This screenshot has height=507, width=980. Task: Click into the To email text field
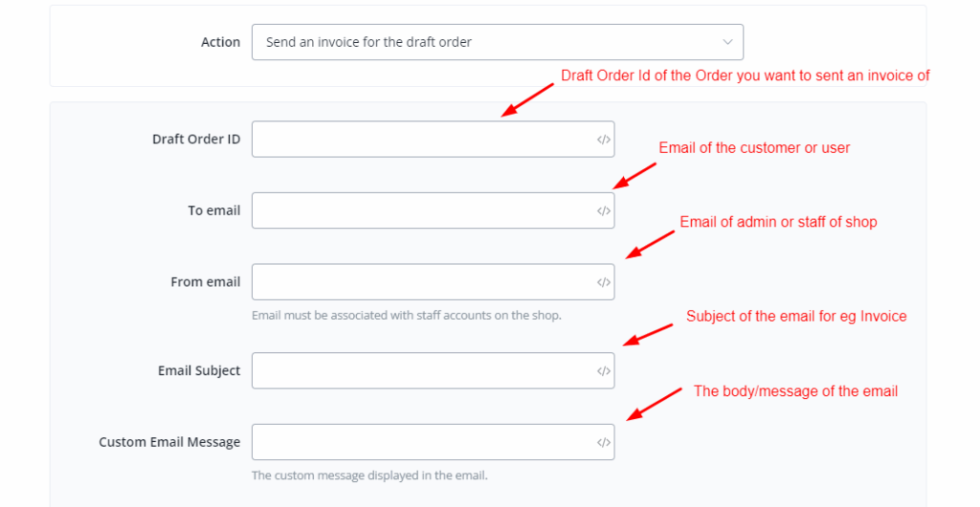pos(421,211)
